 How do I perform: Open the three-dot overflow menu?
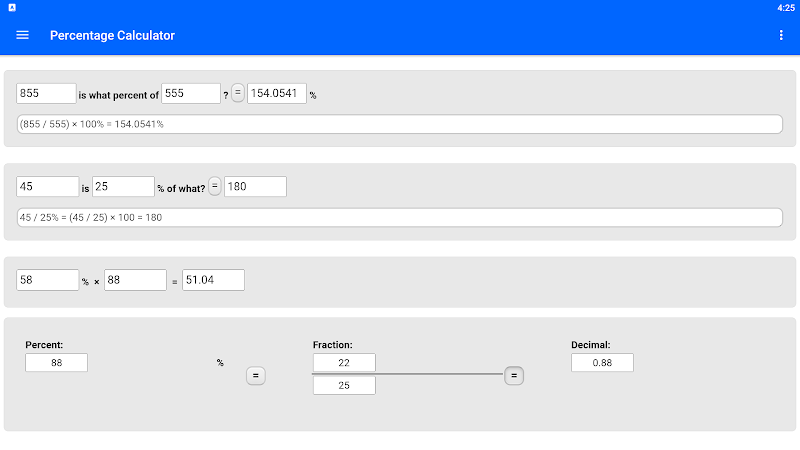pos(781,35)
